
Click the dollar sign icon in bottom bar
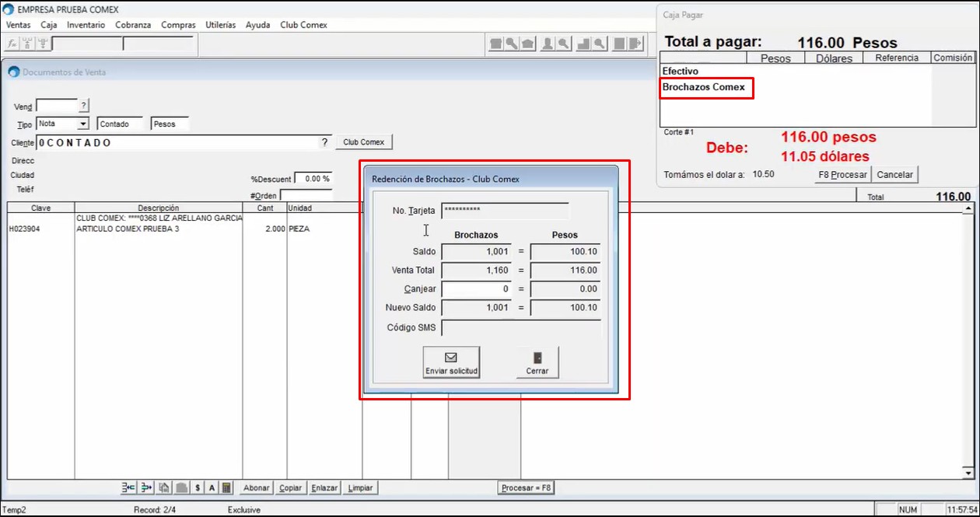(198, 487)
